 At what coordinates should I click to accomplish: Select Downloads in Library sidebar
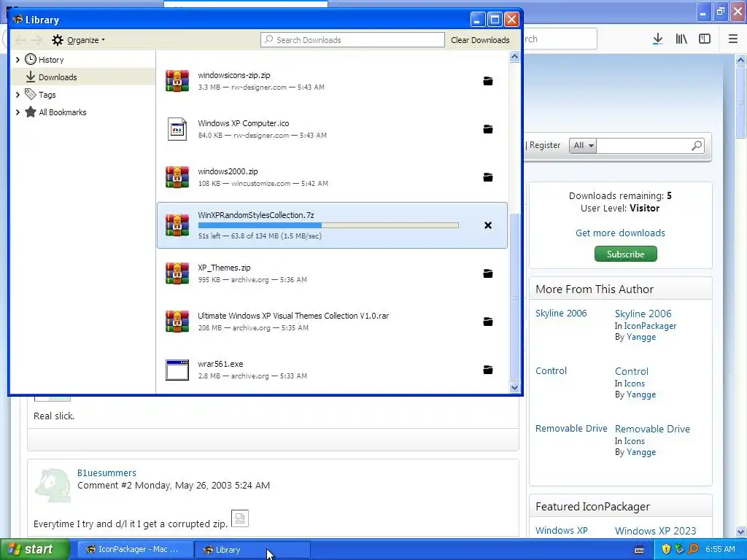tap(83, 77)
